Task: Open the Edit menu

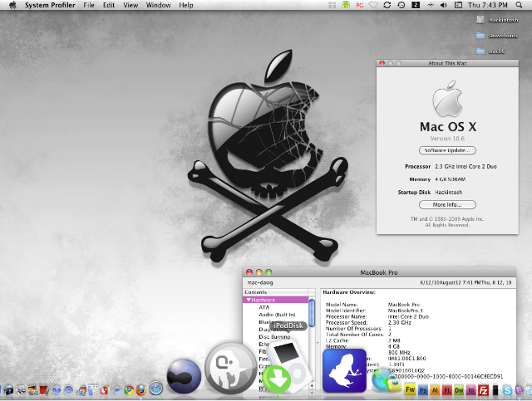Action: click(x=109, y=5)
